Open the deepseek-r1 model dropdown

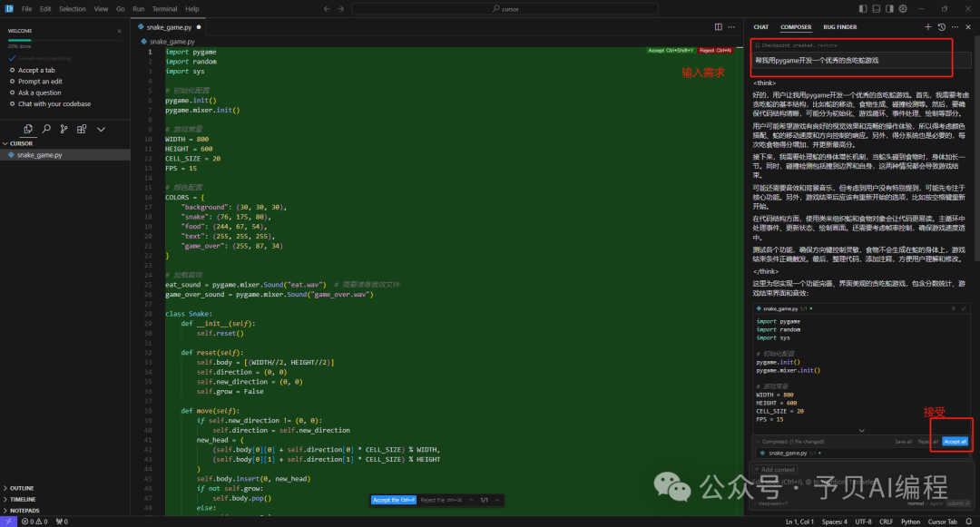(772, 503)
